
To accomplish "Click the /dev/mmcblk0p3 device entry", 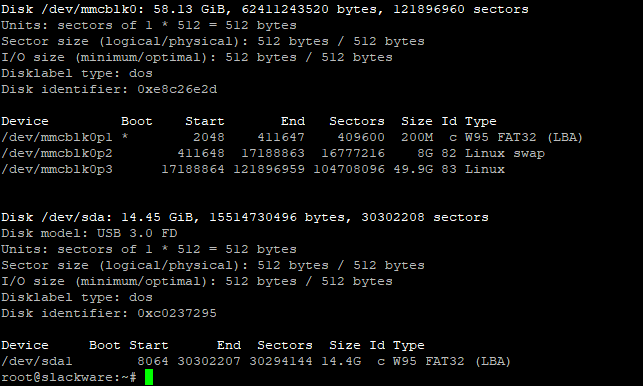I will [57, 169].
